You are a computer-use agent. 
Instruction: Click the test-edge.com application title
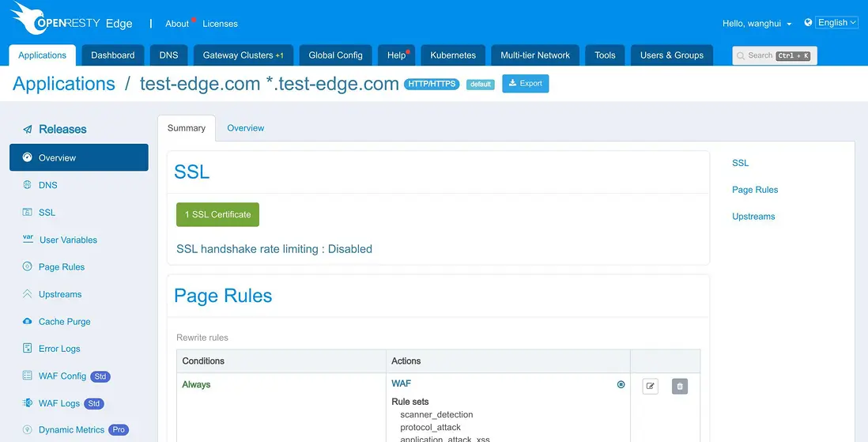270,84
